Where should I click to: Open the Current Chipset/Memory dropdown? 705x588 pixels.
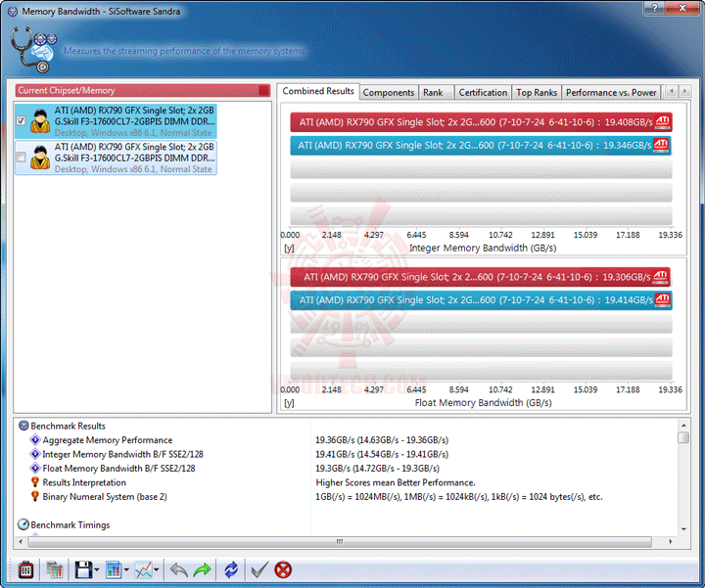(x=143, y=90)
